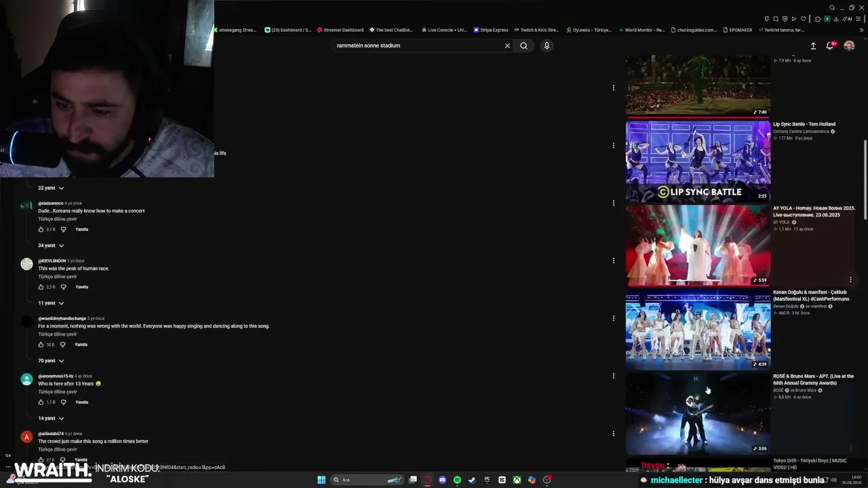
Task: Play the AY YOLA - Homay video thumbnail
Action: [x=698, y=245]
